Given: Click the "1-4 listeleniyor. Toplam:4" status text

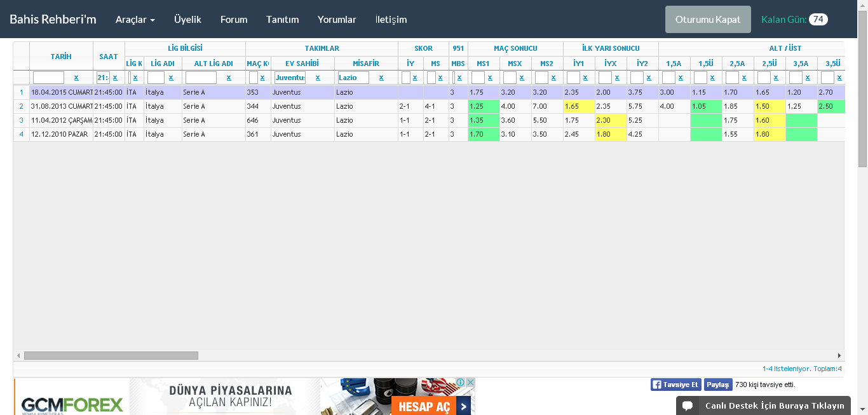Looking at the screenshot, I should 802,369.
